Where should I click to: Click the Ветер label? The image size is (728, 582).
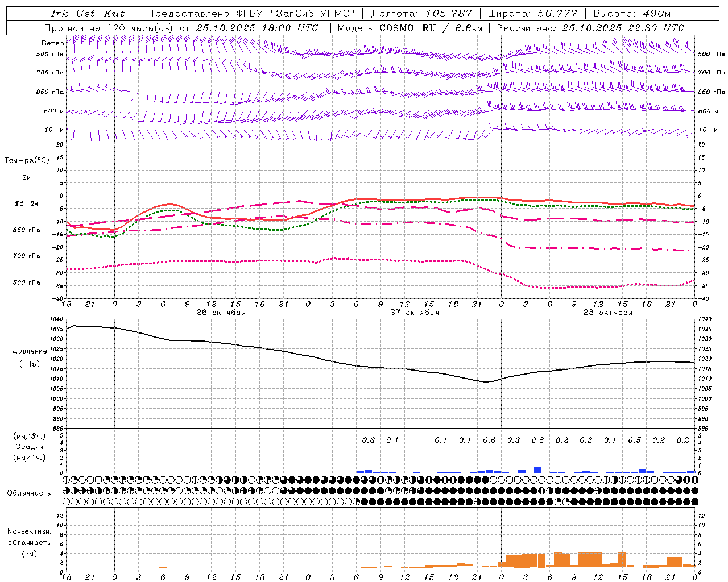[52, 43]
